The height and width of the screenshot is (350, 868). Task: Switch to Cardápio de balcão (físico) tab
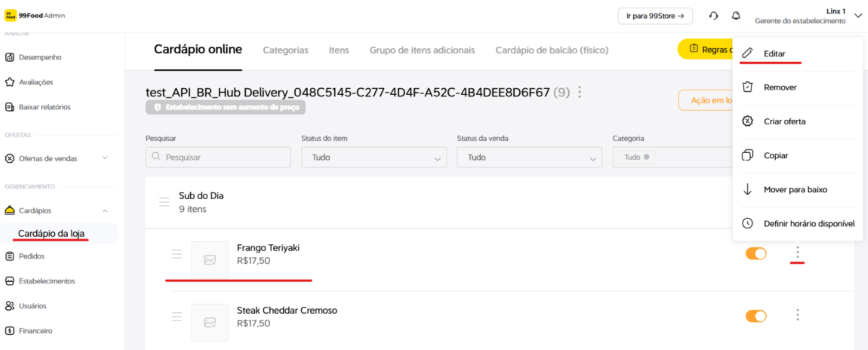pos(552,50)
